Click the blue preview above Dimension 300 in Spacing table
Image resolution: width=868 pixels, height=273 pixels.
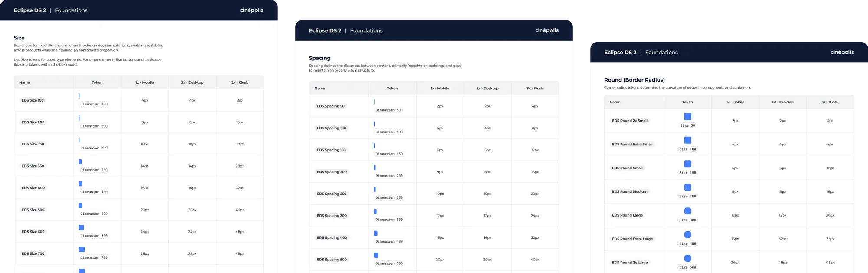click(x=375, y=211)
